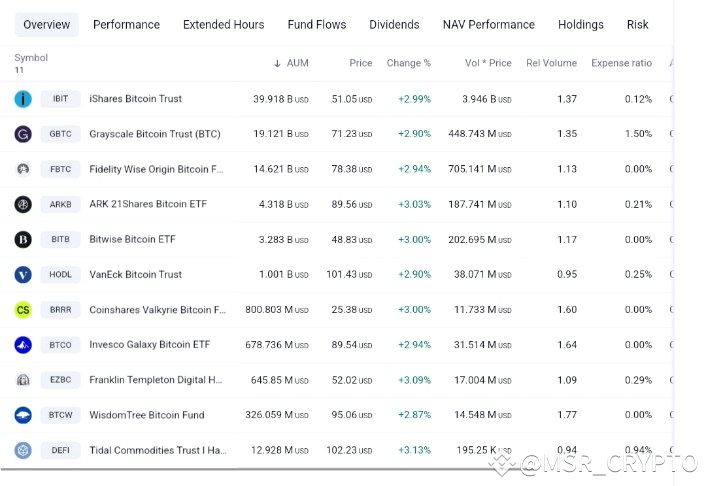The image size is (706, 486).
Task: Open Grayscale Bitcoin Trust (BTC) link
Action: [x=155, y=134]
